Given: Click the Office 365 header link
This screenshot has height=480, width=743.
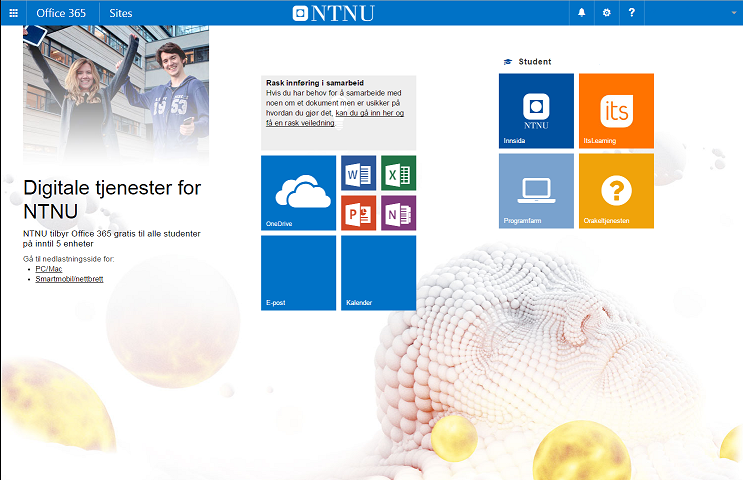Looking at the screenshot, I should click(61, 13).
